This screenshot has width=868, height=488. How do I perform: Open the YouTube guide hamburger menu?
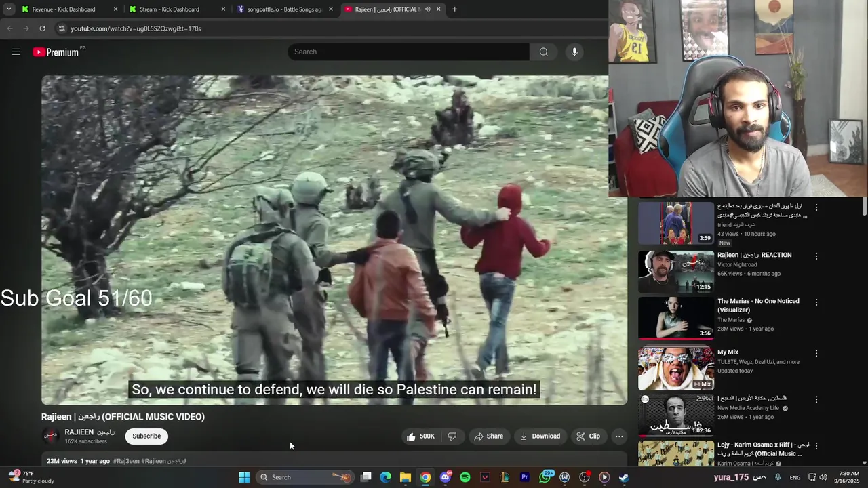click(16, 52)
